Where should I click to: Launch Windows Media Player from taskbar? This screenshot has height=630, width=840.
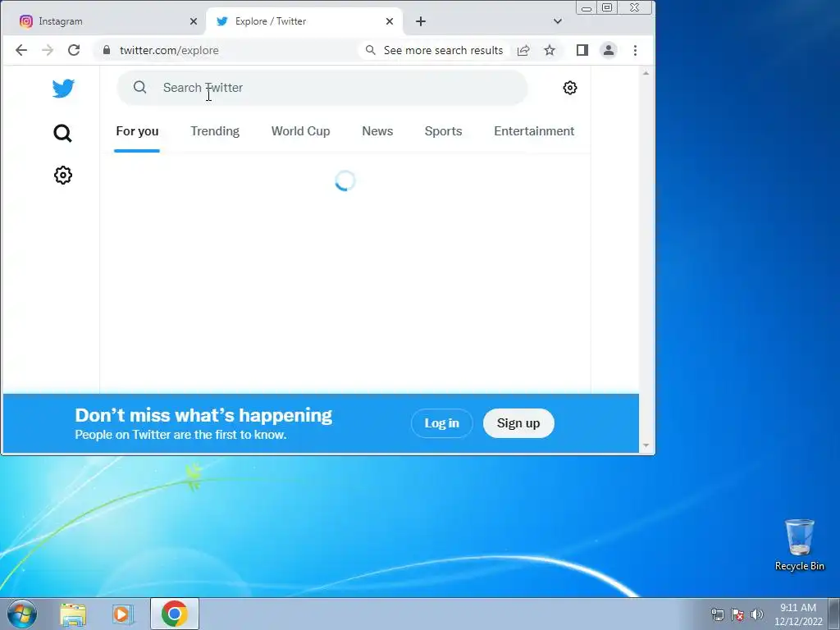point(123,614)
